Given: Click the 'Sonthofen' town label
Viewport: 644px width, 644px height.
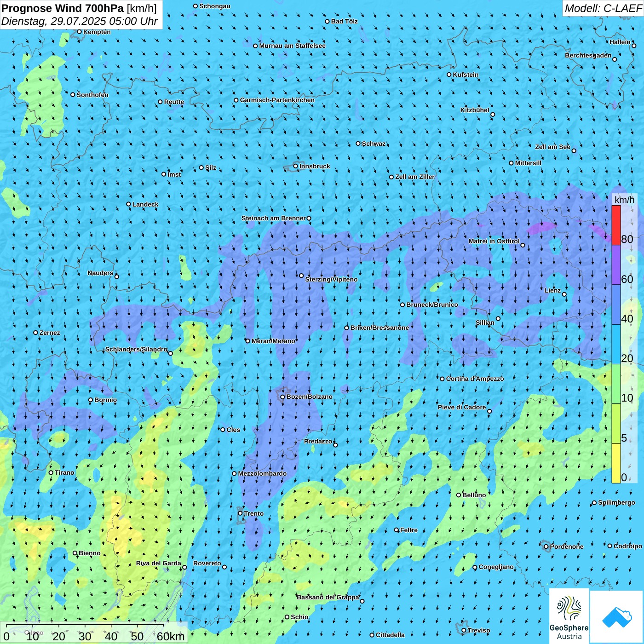Looking at the screenshot, I should tap(92, 95).
